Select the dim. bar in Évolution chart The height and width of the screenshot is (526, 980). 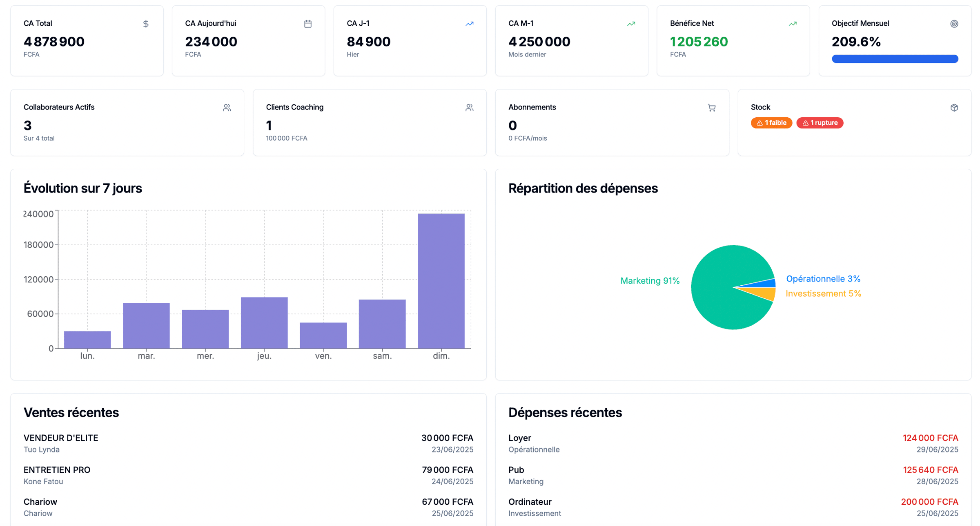441,280
